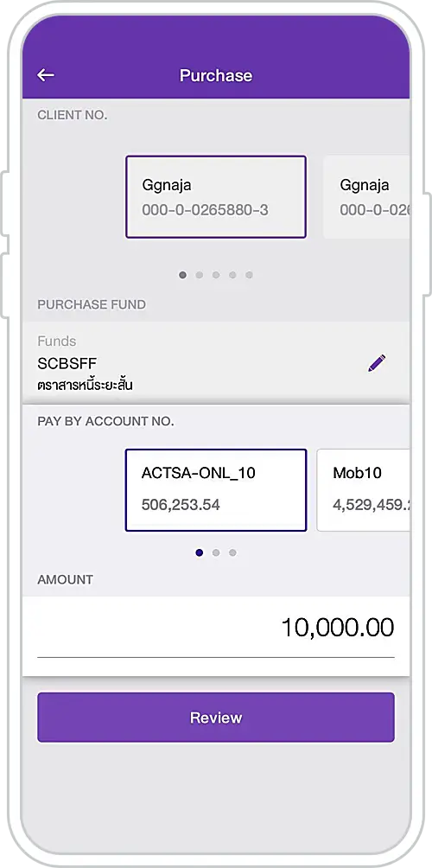The width and height of the screenshot is (432, 868).
Task: Select client card Ggnaja 000-0-0265880-3
Action: (x=216, y=196)
